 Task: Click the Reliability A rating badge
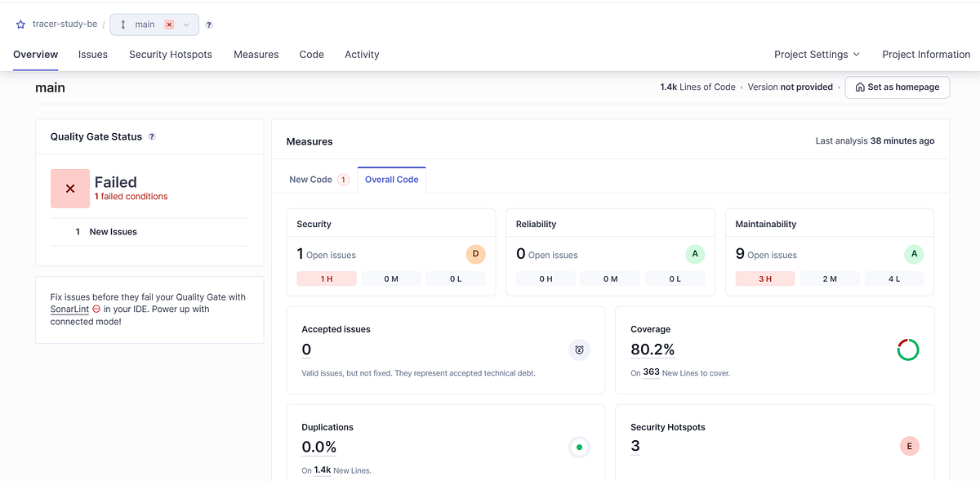(695, 254)
